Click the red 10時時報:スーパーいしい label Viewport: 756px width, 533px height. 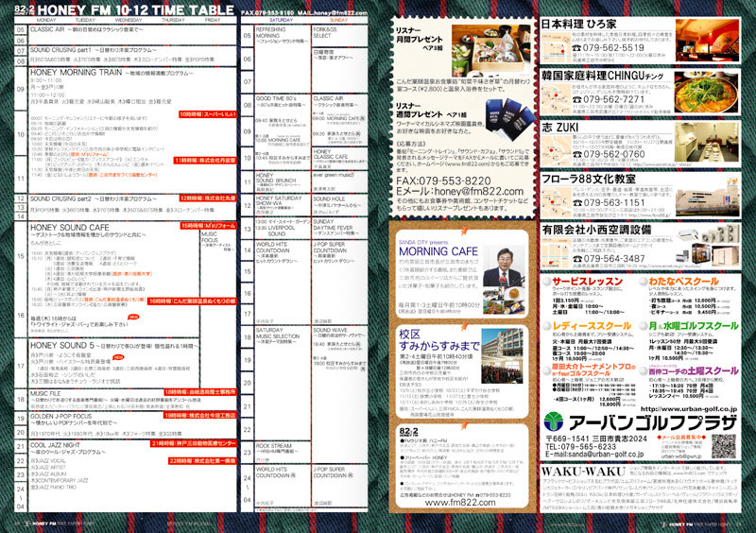(207, 114)
